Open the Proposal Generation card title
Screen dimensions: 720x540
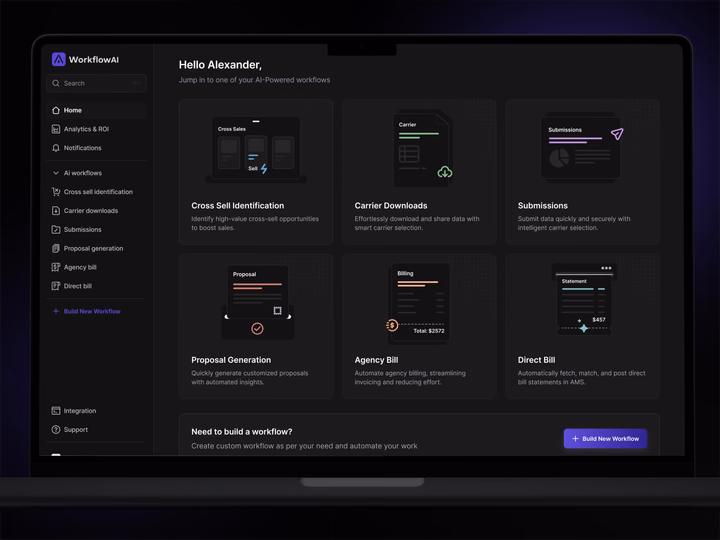point(231,360)
